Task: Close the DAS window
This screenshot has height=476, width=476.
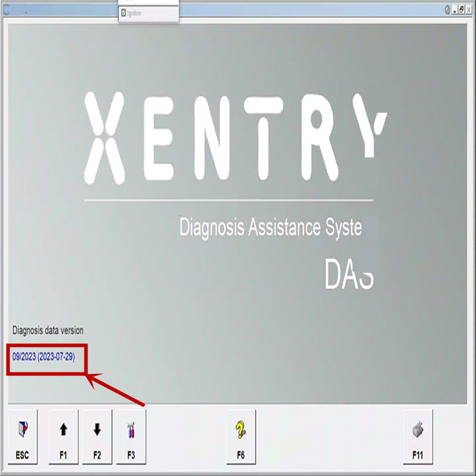Action: pos(469,10)
